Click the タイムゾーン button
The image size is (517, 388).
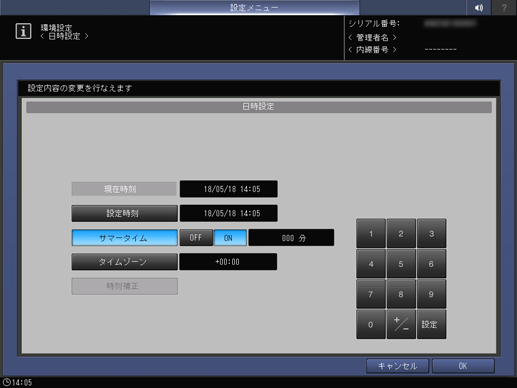click(124, 262)
